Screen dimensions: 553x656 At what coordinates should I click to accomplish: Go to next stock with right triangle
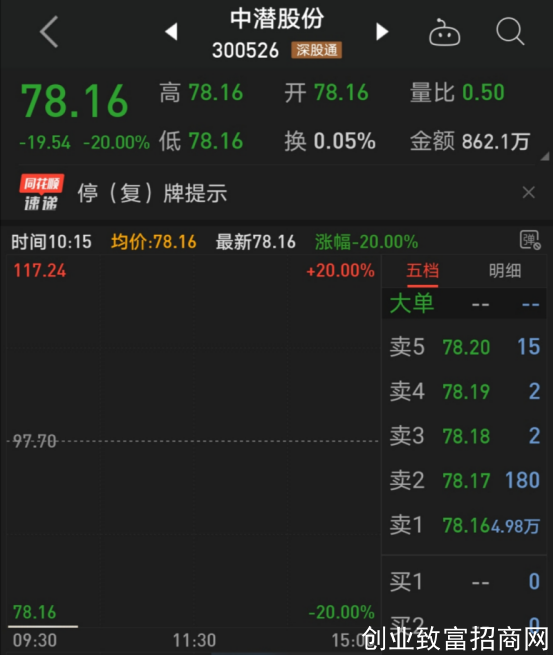381,32
